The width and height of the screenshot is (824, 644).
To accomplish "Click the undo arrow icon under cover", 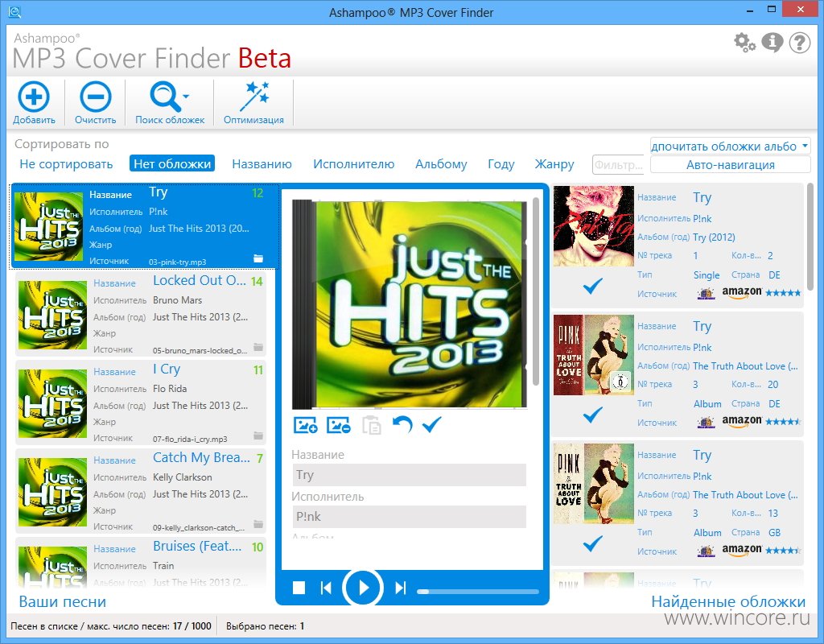I will tap(402, 424).
